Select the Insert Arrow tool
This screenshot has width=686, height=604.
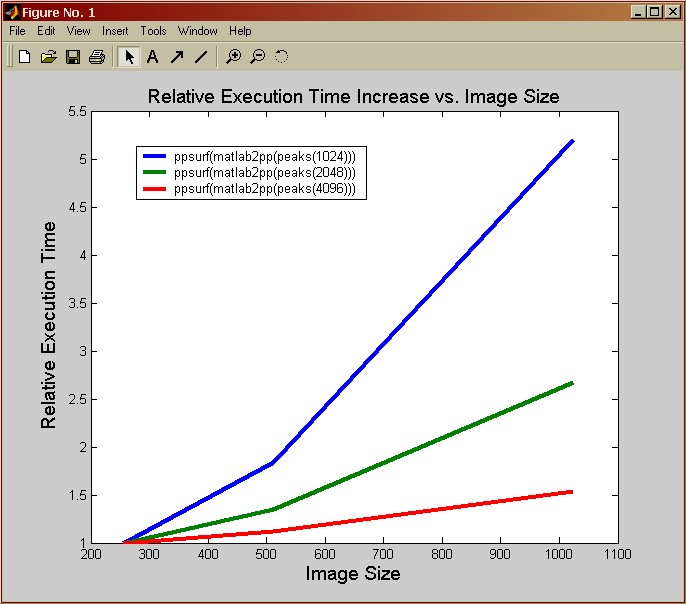click(177, 57)
